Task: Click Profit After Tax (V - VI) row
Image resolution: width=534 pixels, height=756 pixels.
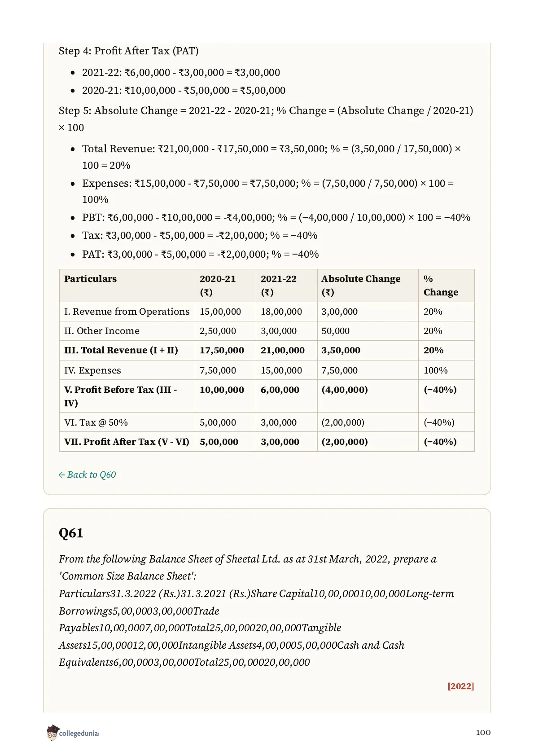Action: 267,442
